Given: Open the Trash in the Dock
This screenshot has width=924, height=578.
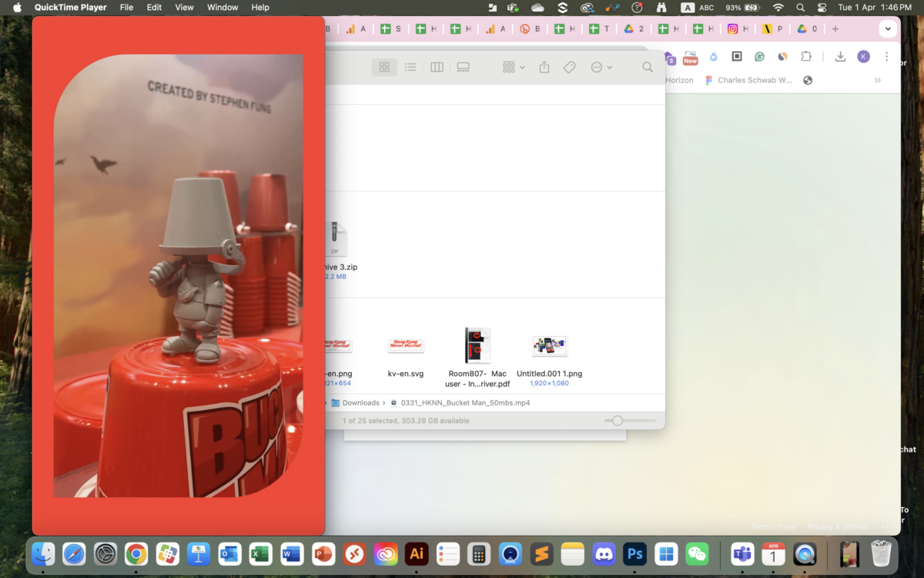Looking at the screenshot, I should point(881,553).
